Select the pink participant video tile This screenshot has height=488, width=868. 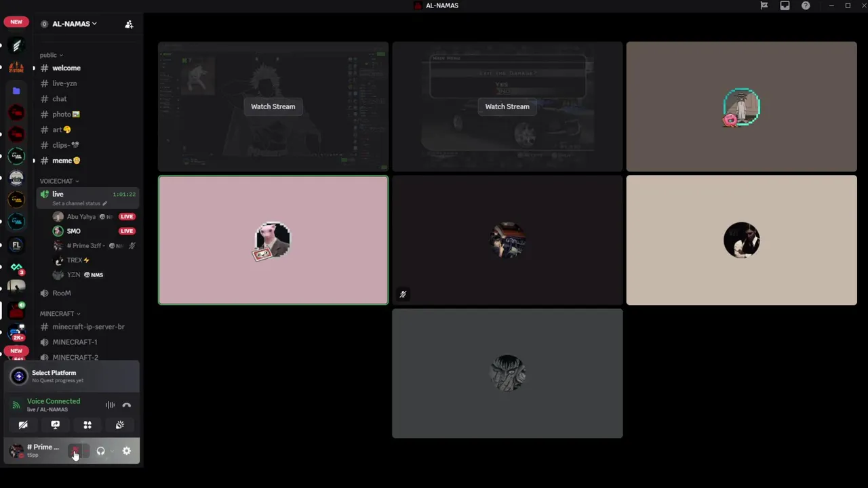273,241
